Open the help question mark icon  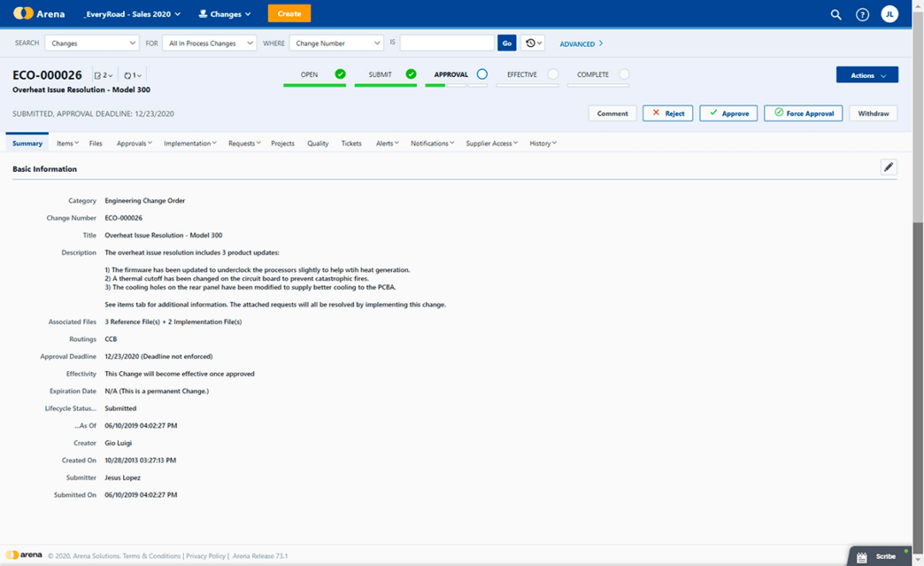(862, 15)
